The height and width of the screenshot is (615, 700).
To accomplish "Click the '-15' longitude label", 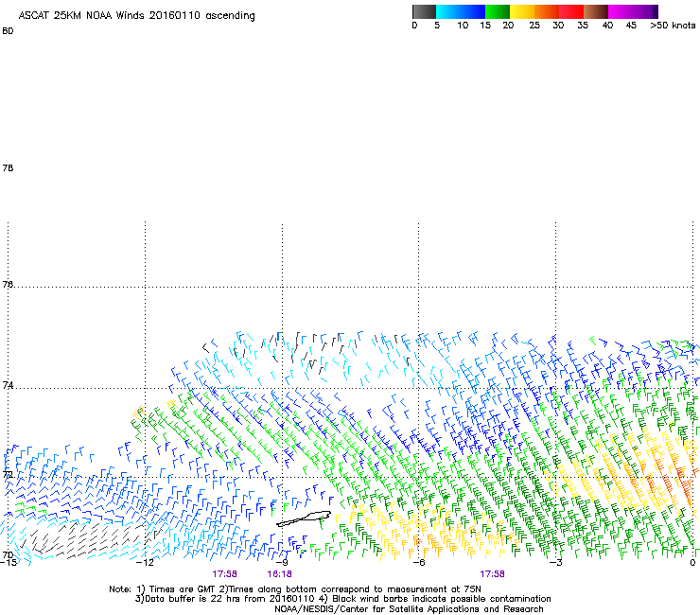I will coord(9,562).
